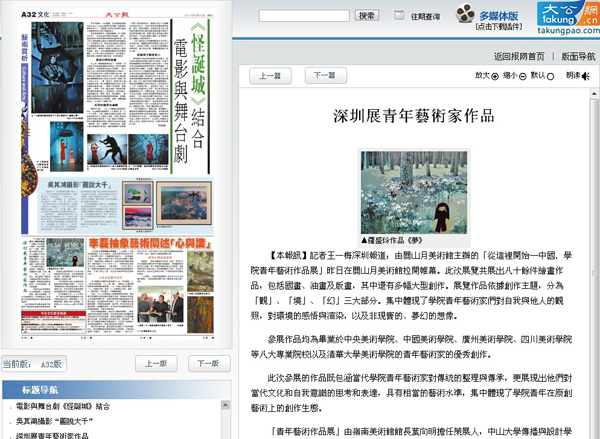Open the 往期查询 past issues link
600x439 pixels.
click(x=425, y=17)
